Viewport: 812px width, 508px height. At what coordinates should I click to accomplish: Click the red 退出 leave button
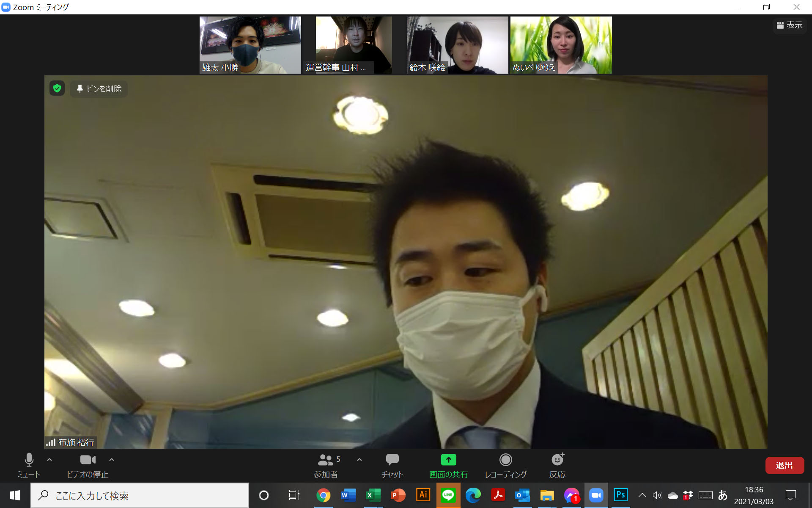coord(784,465)
